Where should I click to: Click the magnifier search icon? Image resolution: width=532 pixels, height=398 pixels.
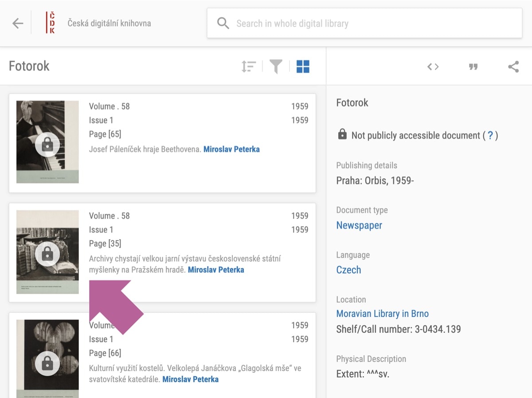(x=223, y=23)
